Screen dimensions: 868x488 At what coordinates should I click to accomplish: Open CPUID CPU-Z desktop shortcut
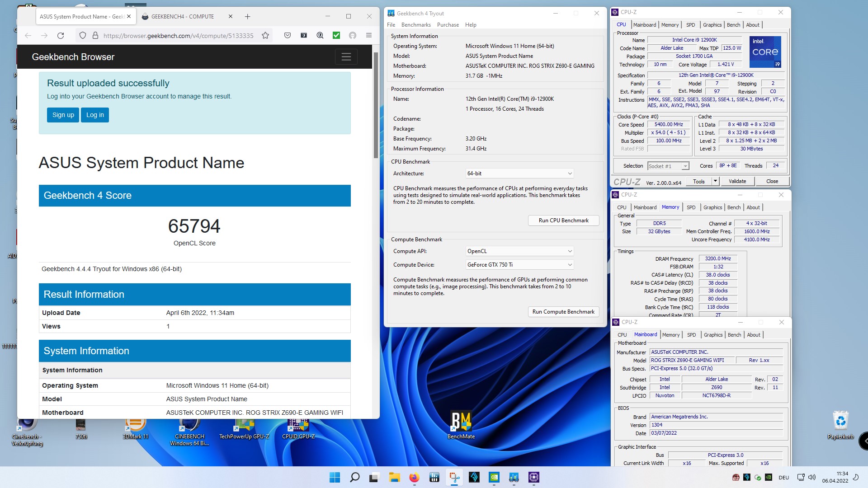point(298,429)
